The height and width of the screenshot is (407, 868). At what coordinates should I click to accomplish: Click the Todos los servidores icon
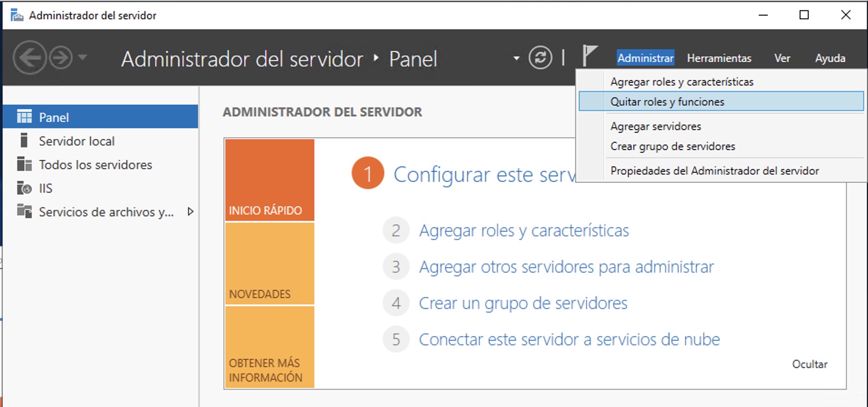pyautogui.click(x=24, y=164)
